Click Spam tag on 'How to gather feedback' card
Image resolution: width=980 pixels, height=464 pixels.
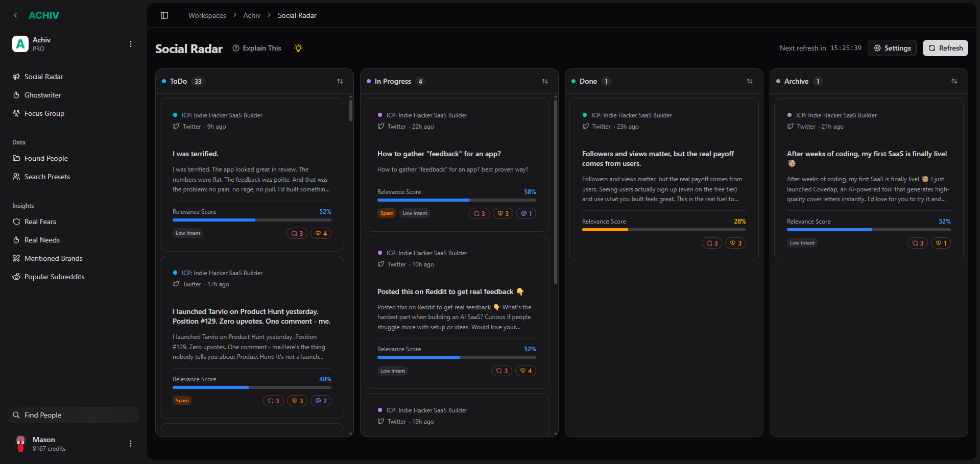[x=387, y=213]
